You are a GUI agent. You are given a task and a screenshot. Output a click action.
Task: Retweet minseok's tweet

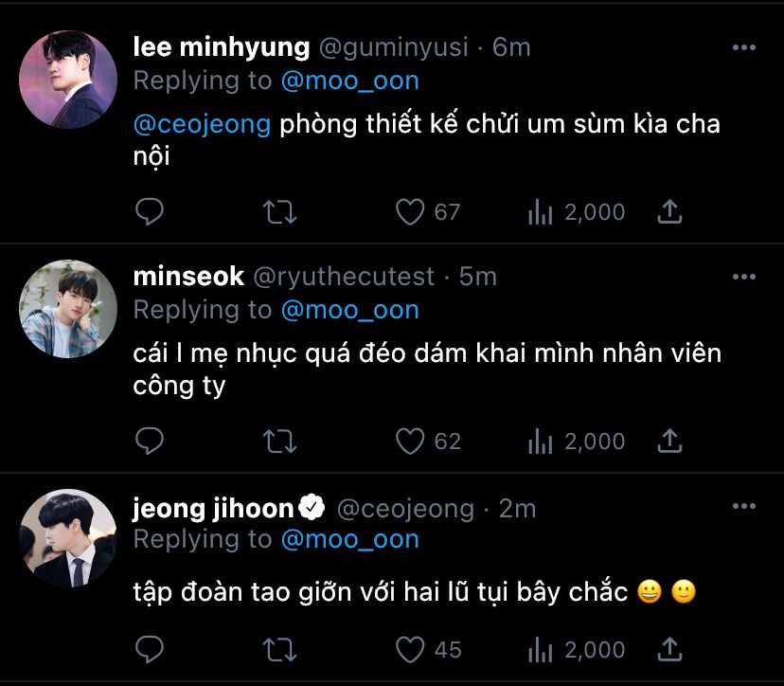[x=279, y=441]
